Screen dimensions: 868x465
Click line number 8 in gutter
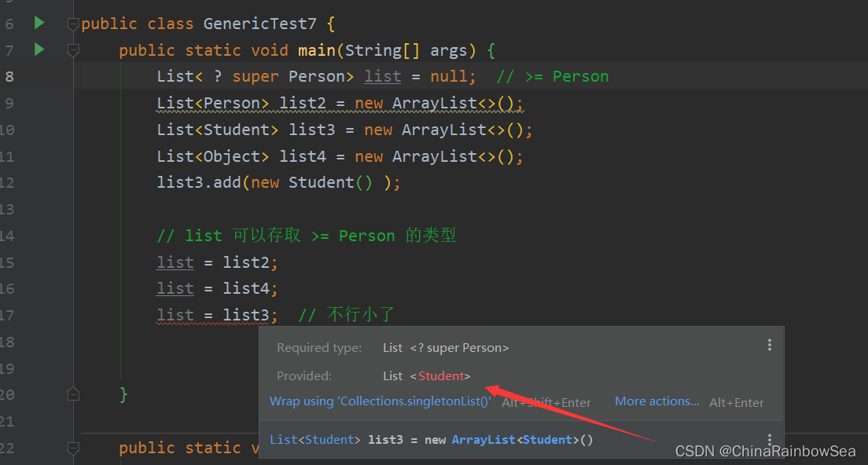(9, 76)
